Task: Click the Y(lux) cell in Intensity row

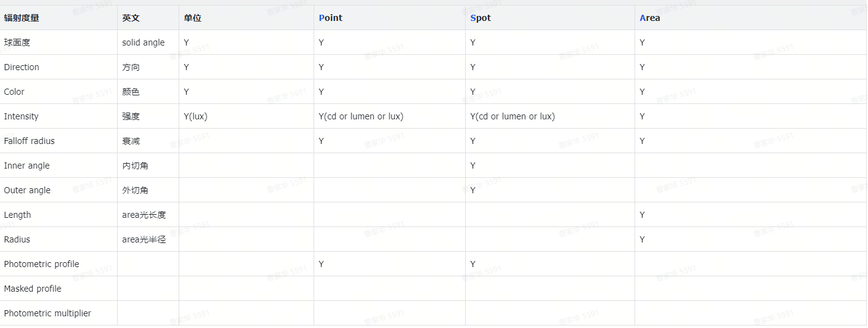Action: [195, 116]
